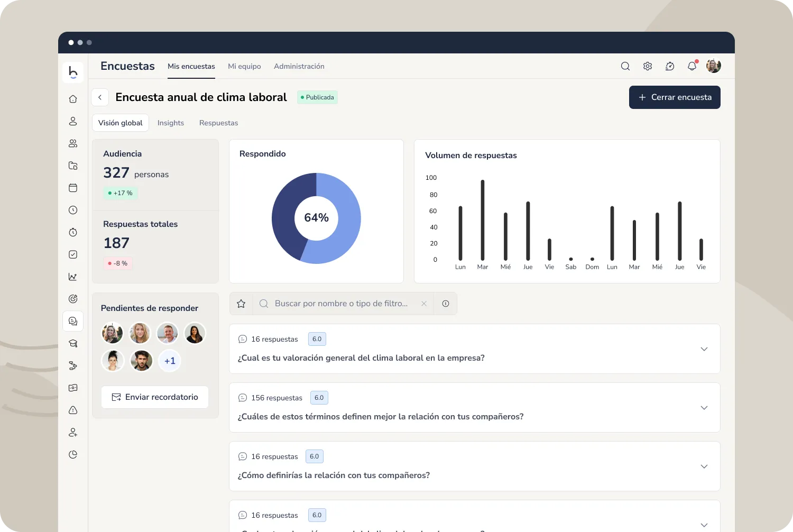Image resolution: width=793 pixels, height=532 pixels.
Task: Click the search magnifier in top bar
Action: click(x=625, y=66)
